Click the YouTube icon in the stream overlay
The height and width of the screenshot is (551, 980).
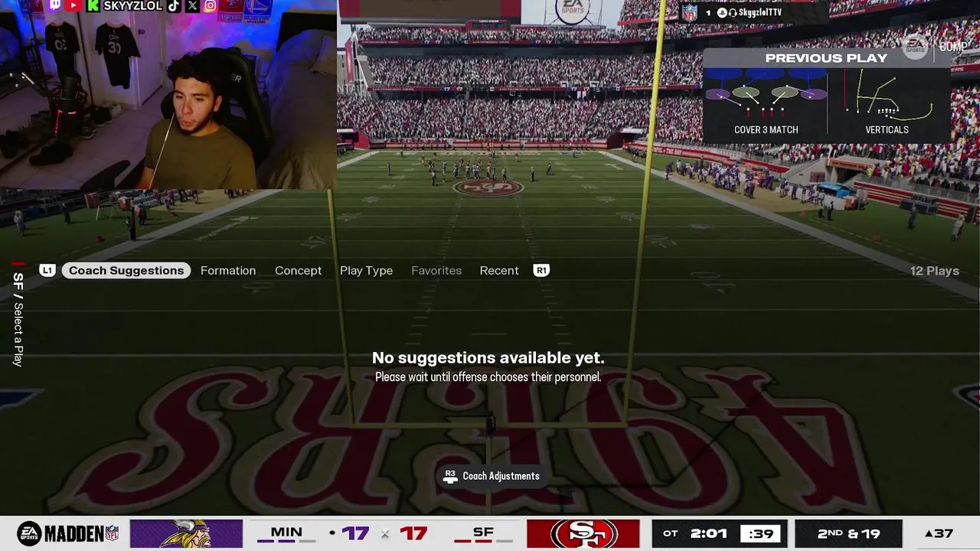[x=73, y=5]
